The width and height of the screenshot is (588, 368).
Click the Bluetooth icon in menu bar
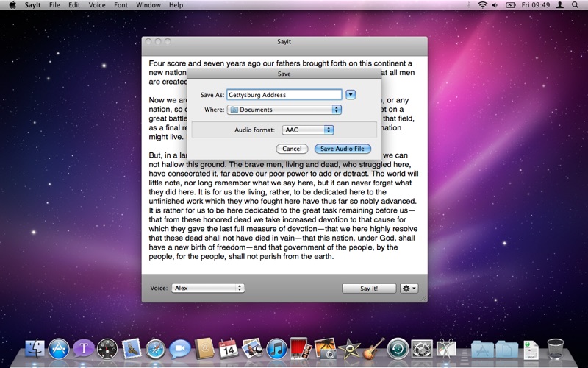[x=469, y=5]
